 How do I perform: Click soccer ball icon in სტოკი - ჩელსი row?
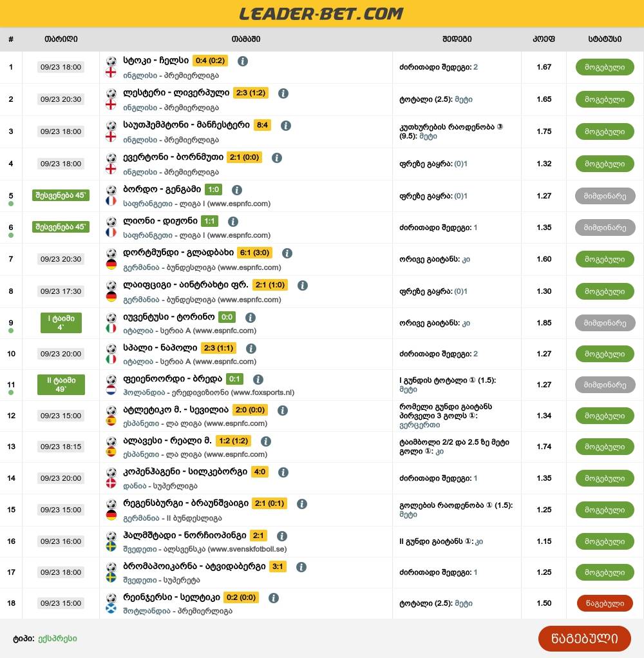click(111, 61)
